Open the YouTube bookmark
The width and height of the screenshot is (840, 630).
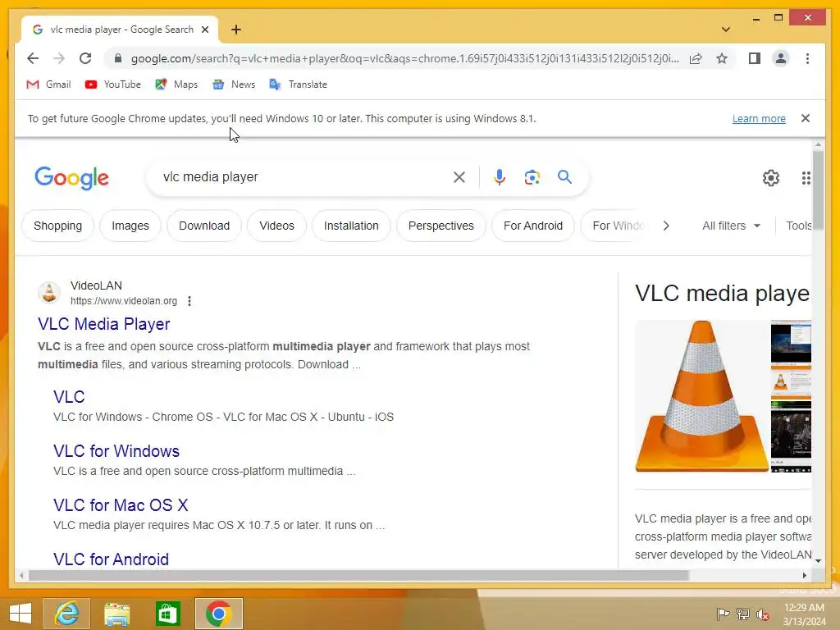click(113, 84)
